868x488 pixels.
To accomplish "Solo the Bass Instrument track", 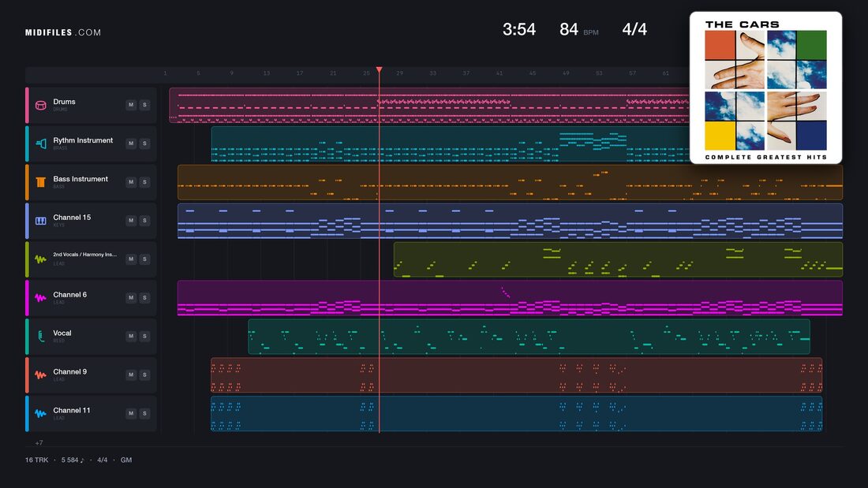I will pyautogui.click(x=144, y=182).
